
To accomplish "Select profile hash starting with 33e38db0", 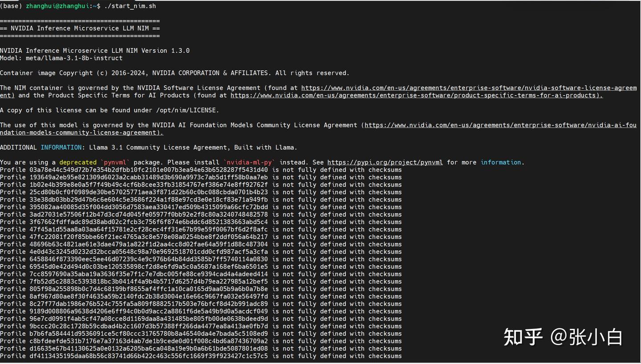I will click(x=149, y=200).
